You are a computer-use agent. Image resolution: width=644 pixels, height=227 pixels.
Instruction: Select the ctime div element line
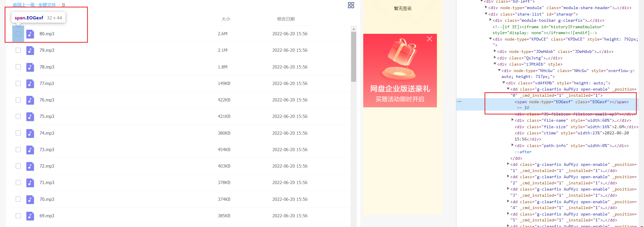572,136
